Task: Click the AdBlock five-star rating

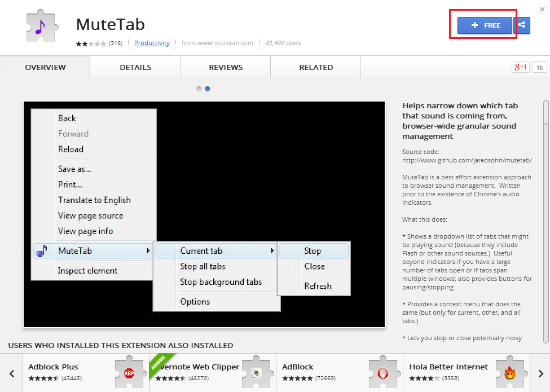Action: 297,378
